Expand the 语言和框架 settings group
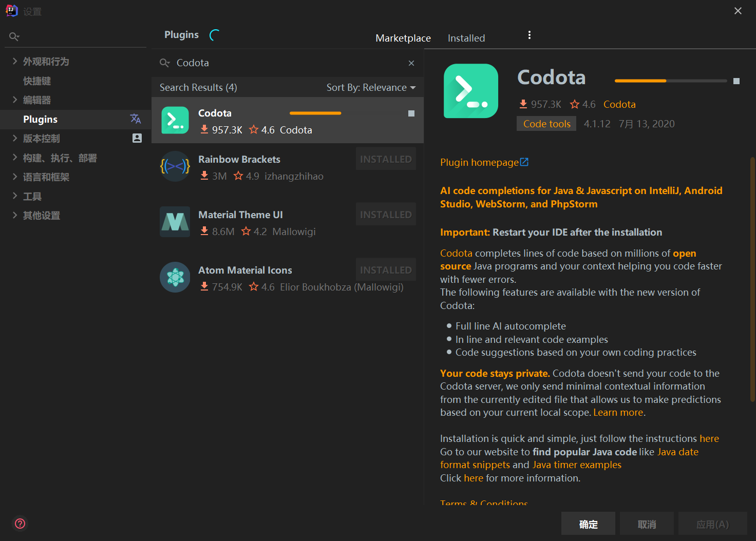Screen dimensions: 756x541 [15, 177]
